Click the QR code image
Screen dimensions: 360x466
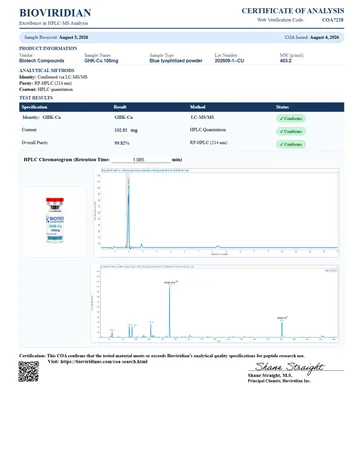28,371
